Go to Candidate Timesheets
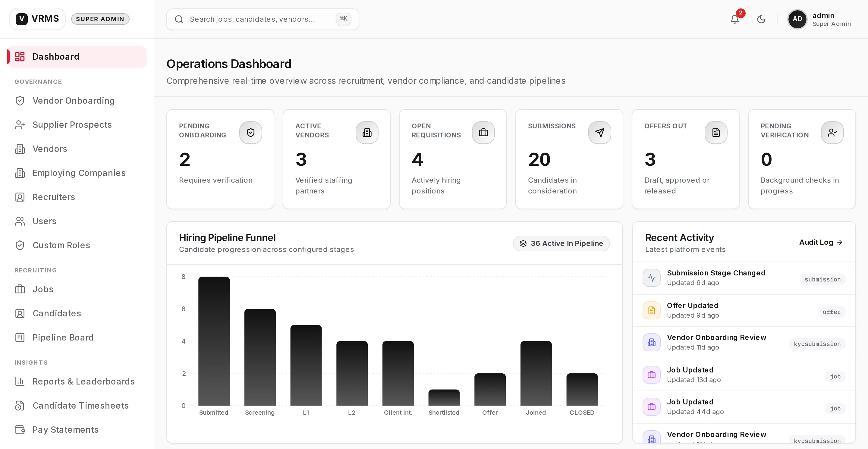868x449 pixels. tap(77, 406)
